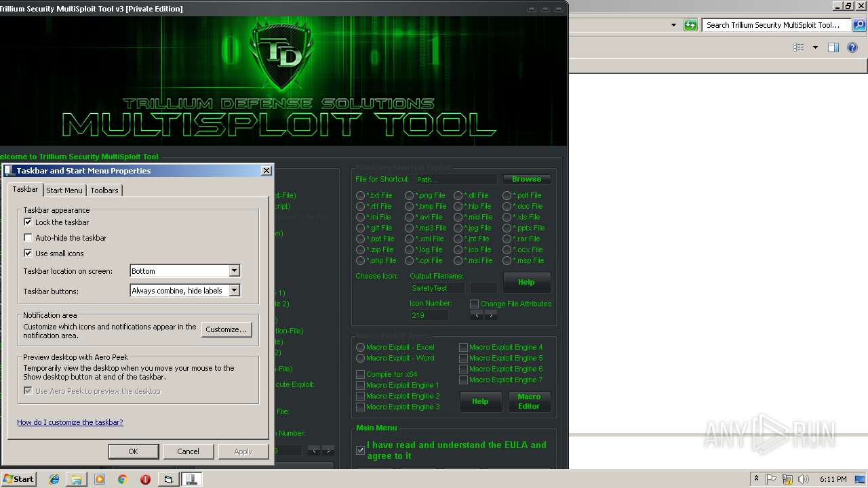
Task: Select Macro Exploit - Excel radio
Action: [x=360, y=347]
